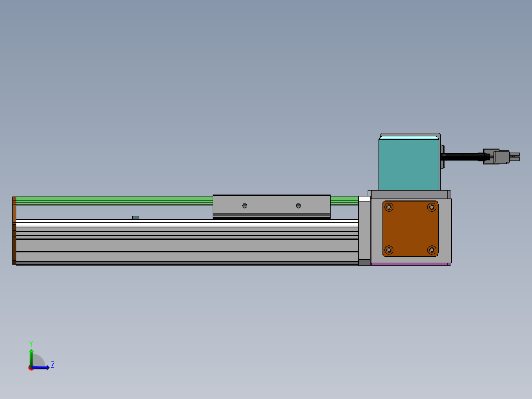The height and width of the screenshot is (399, 532).
Task: Select the long green strip left of carriage
Action: (114, 200)
